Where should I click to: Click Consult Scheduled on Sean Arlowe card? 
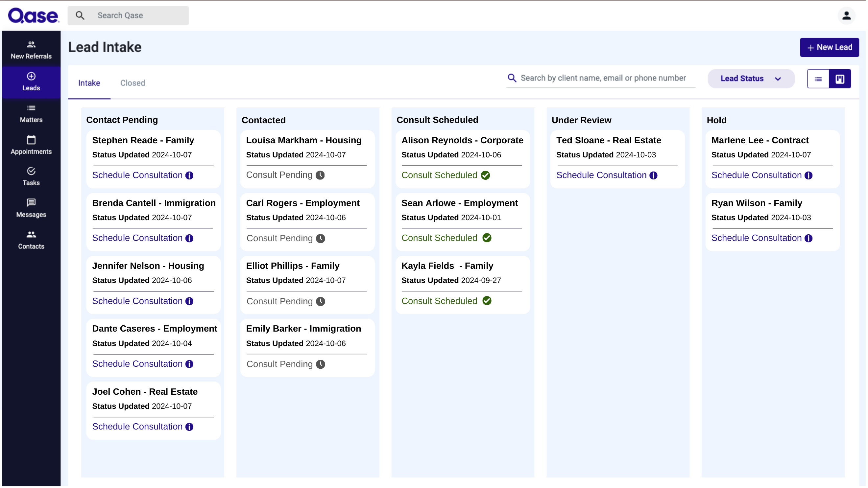click(440, 239)
